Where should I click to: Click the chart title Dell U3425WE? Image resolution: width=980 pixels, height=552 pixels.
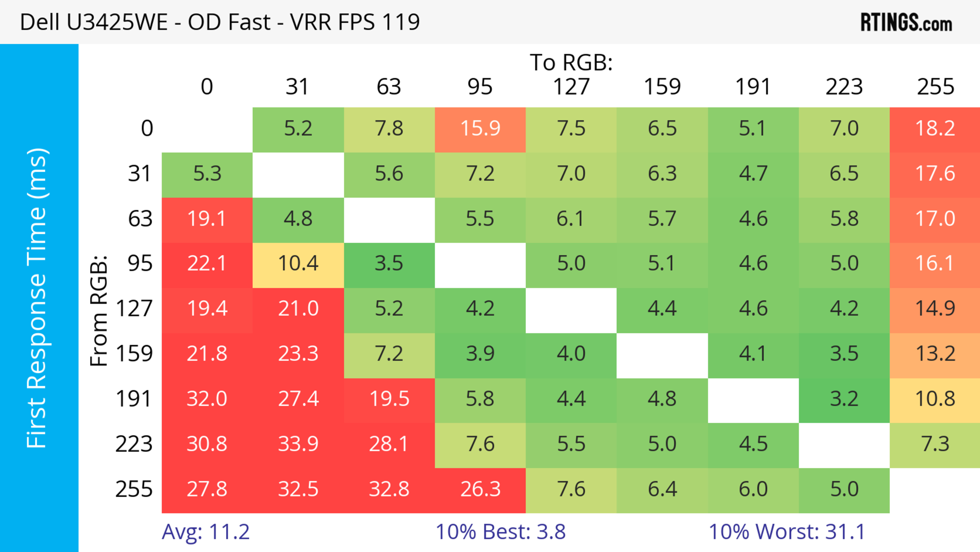219,22
